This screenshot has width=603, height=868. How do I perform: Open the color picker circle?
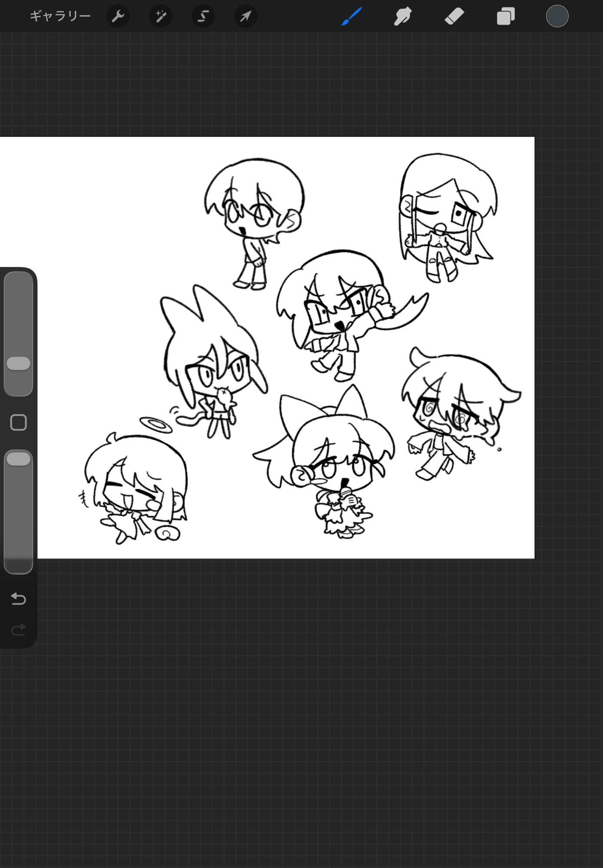557,16
